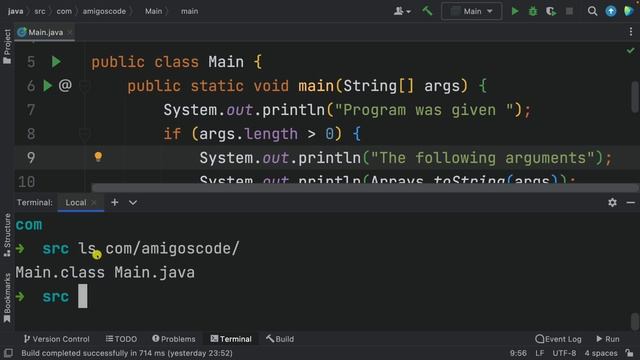Run main method from line 6 gutter arrow
This screenshot has width=640, height=360.
[47, 86]
